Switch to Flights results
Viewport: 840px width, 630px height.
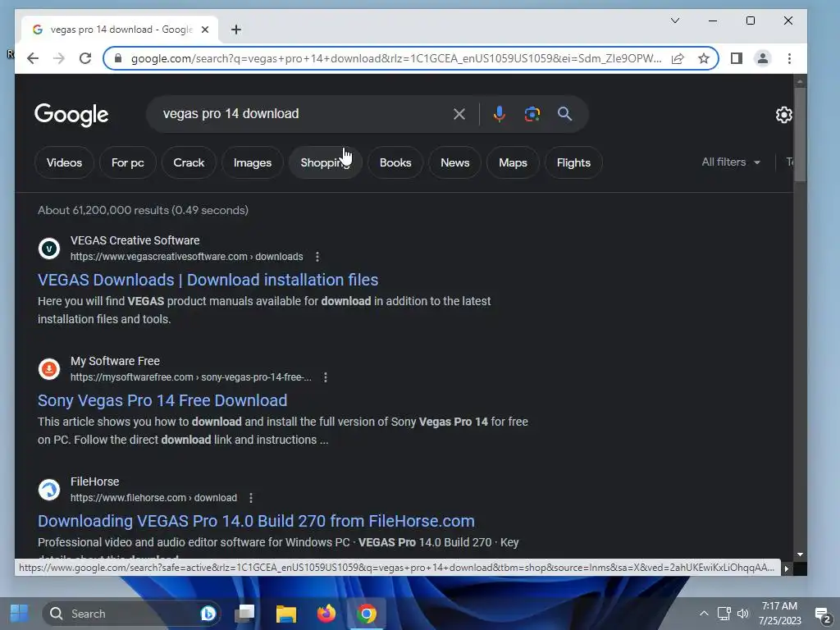573,162
